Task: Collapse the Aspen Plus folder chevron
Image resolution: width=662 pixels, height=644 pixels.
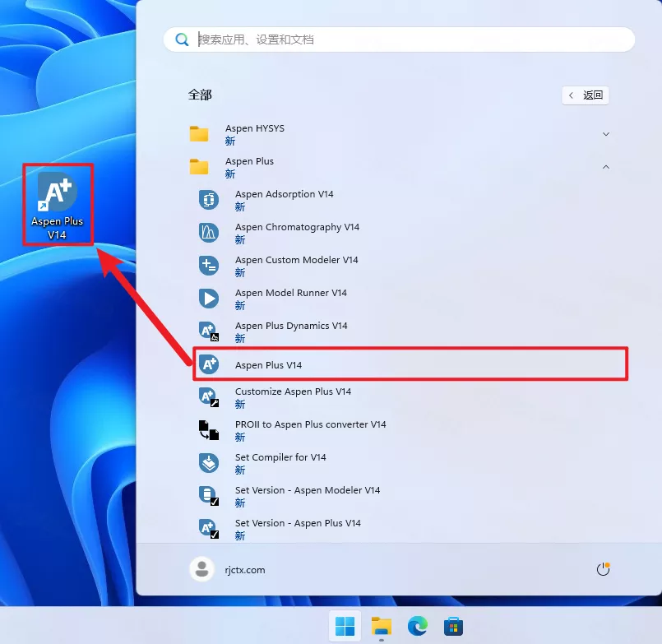Action: (606, 167)
